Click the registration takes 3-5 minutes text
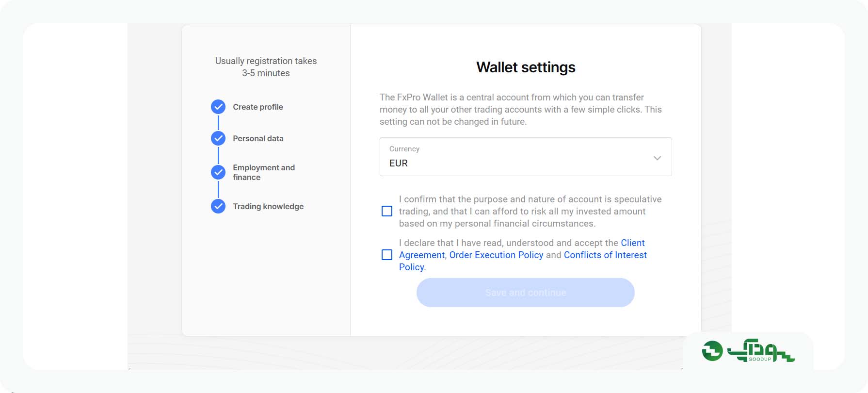 point(266,67)
